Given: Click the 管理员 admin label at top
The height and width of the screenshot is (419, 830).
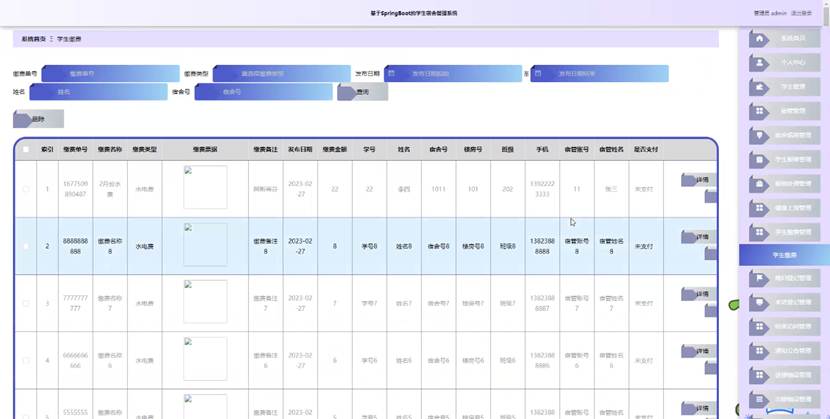Looking at the screenshot, I should (x=770, y=13).
